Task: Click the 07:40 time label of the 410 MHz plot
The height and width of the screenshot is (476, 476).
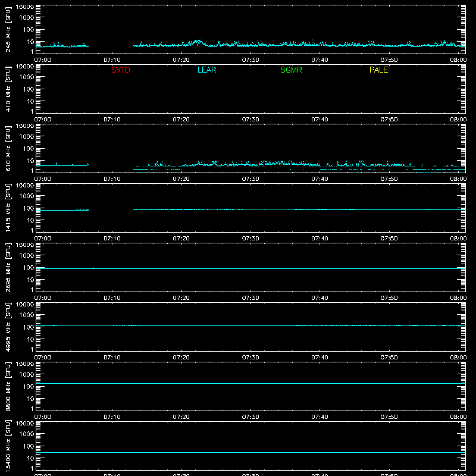Action: (320, 120)
